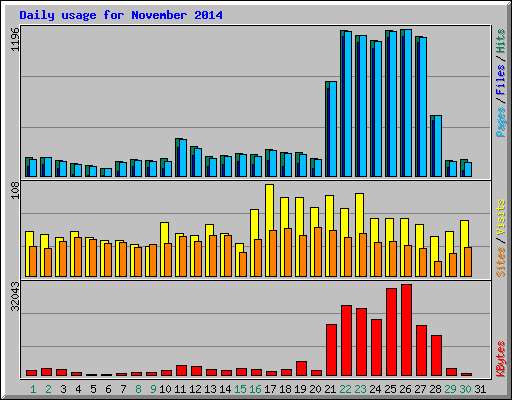This screenshot has height=400, width=512.
Task: Select the day 11 blue hits bar
Action: pos(183,158)
